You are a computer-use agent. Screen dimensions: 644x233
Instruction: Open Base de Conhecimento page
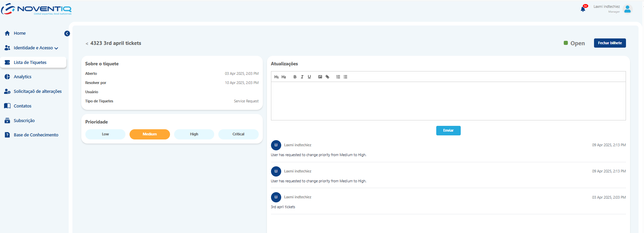coord(36,135)
